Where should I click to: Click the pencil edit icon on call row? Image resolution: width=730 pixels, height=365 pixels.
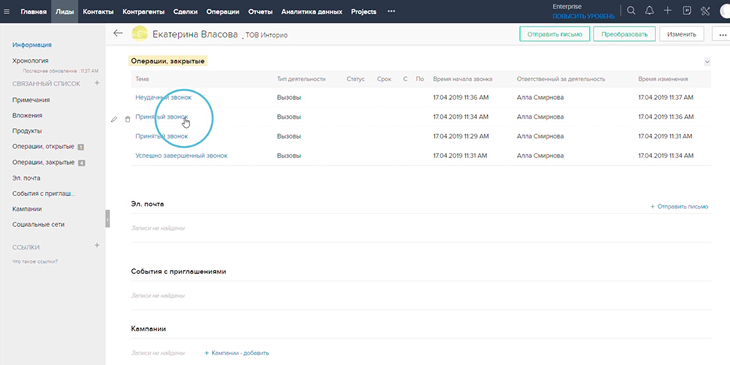(x=114, y=120)
